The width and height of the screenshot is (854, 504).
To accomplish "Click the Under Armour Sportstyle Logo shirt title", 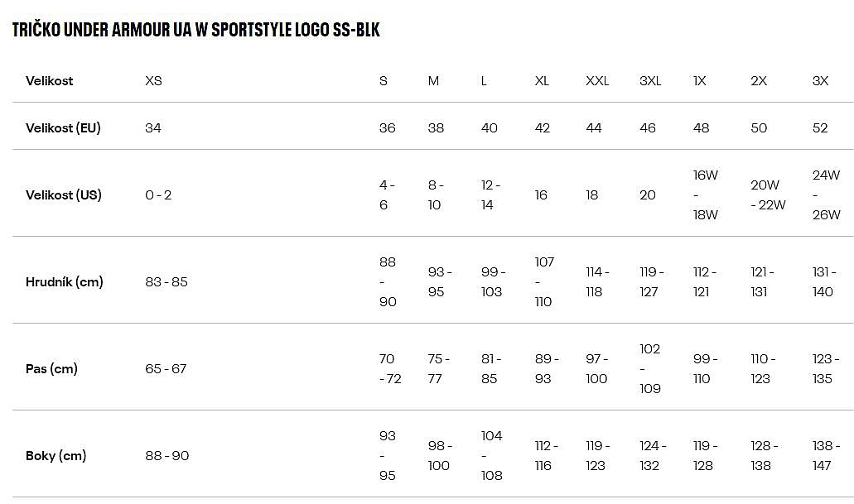I will click(196, 30).
